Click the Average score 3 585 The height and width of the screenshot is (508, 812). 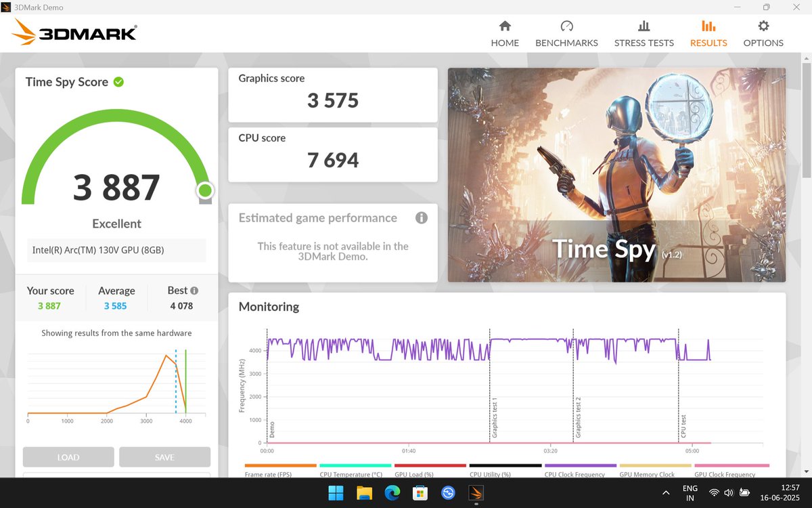[x=116, y=306]
